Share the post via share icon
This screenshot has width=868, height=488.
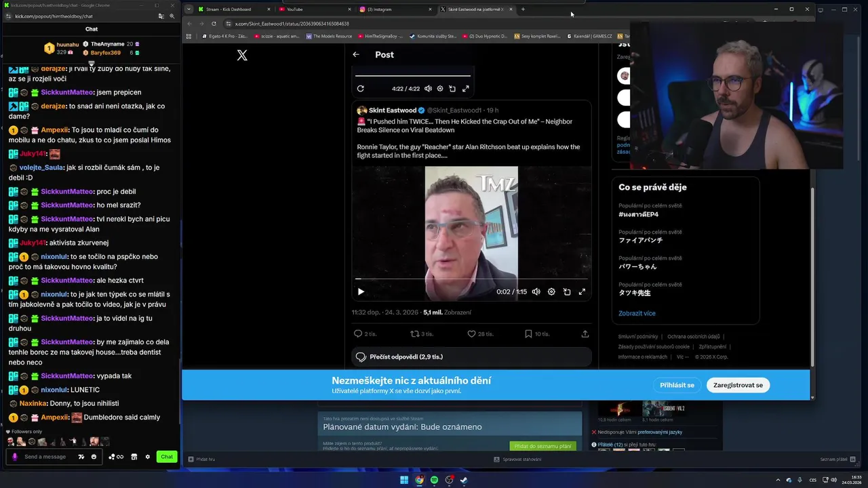point(585,333)
